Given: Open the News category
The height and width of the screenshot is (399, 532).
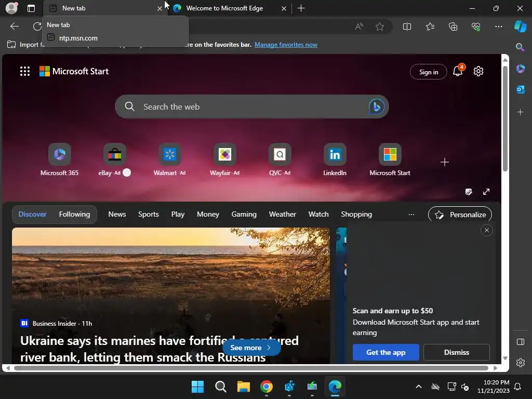Looking at the screenshot, I should tap(117, 214).
